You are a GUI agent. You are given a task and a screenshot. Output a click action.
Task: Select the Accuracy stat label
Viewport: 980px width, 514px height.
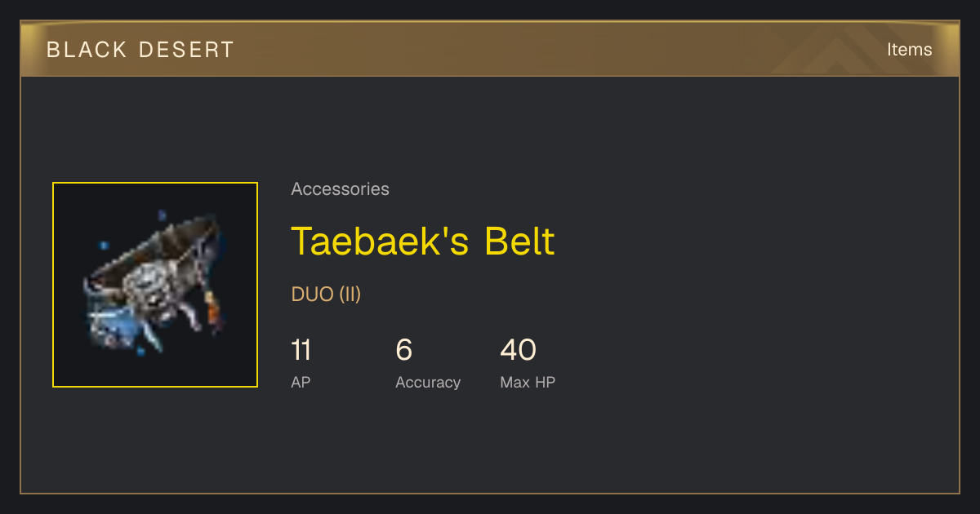[x=428, y=382]
